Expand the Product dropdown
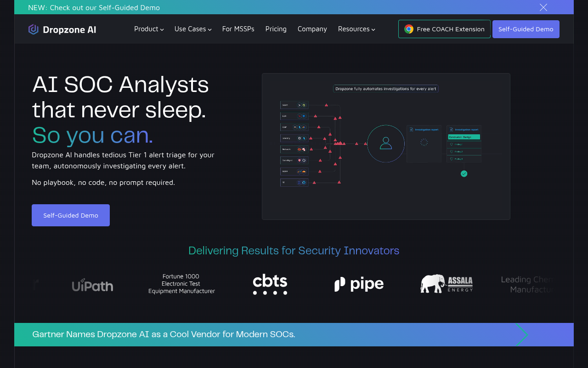This screenshot has height=368, width=588. click(149, 29)
